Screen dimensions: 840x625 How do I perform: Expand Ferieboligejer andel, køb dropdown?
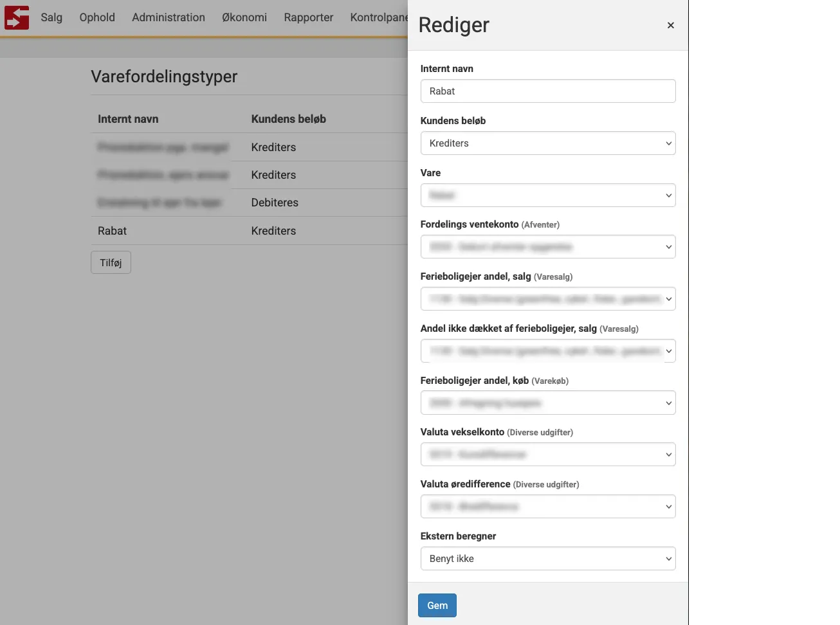[x=547, y=403]
